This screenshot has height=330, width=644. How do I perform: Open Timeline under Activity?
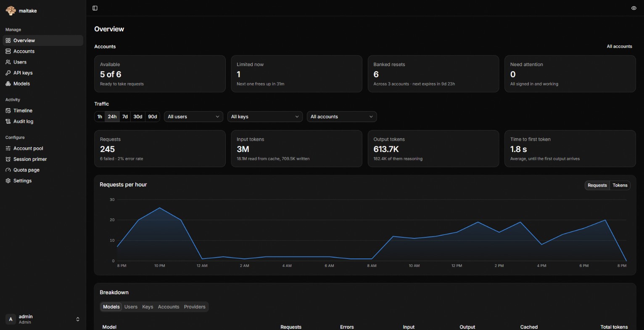[x=23, y=111]
